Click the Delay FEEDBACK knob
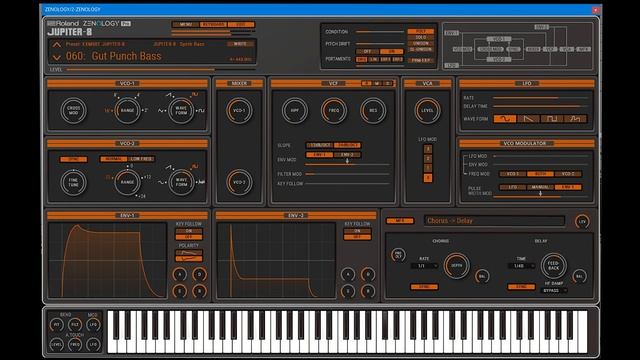This screenshot has height=360, width=640. click(553, 266)
